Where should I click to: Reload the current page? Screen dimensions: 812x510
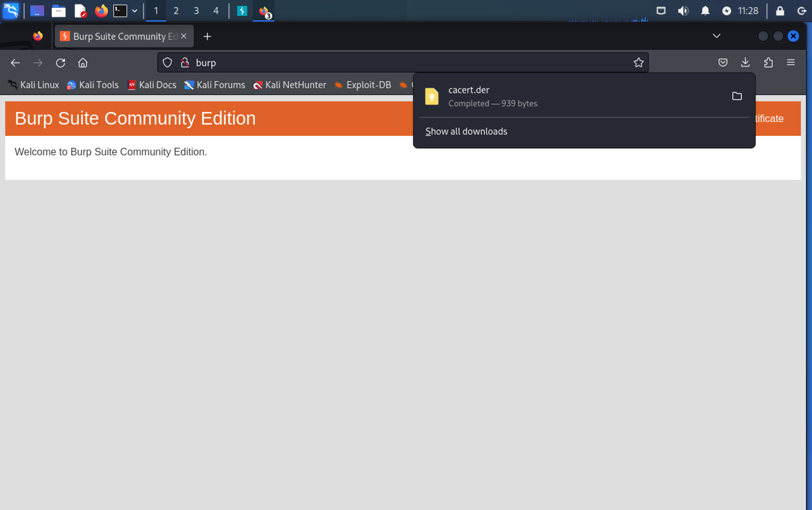(60, 63)
